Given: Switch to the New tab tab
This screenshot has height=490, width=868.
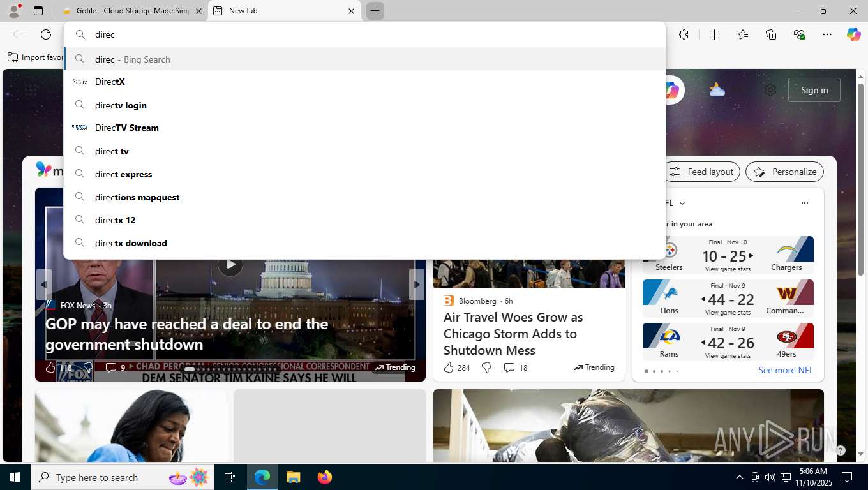Looking at the screenshot, I should 285,11.
